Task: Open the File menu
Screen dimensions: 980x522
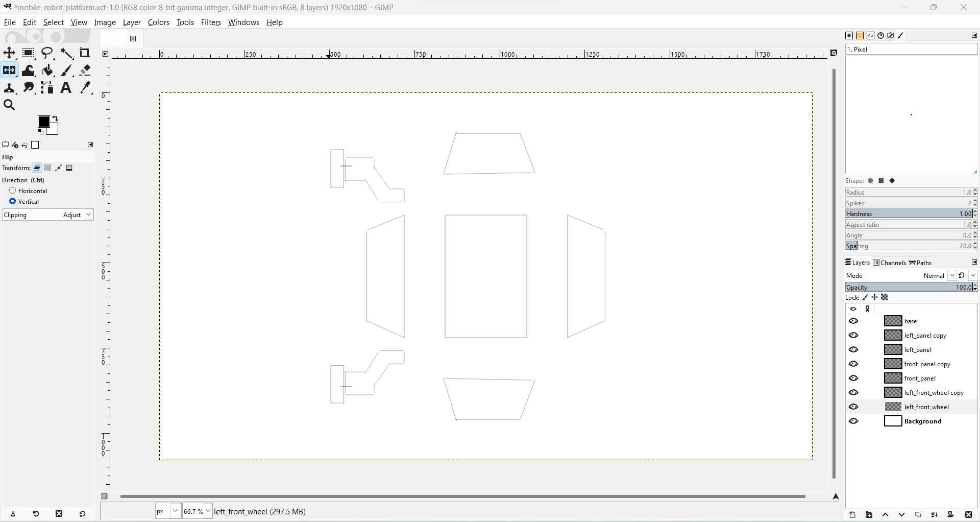Action: pos(10,22)
